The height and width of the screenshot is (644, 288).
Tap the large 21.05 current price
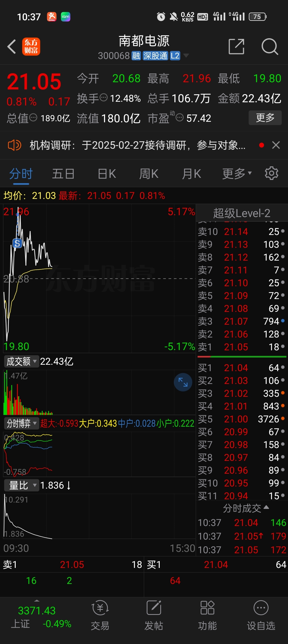pyautogui.click(x=34, y=82)
